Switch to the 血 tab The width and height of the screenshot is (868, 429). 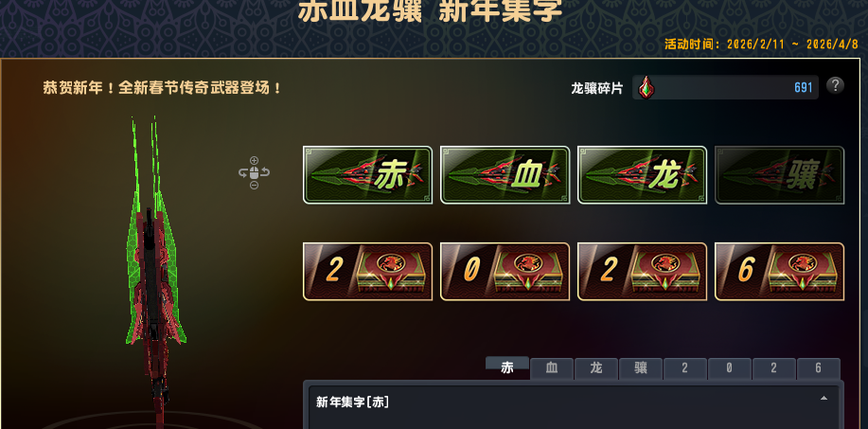click(x=552, y=368)
